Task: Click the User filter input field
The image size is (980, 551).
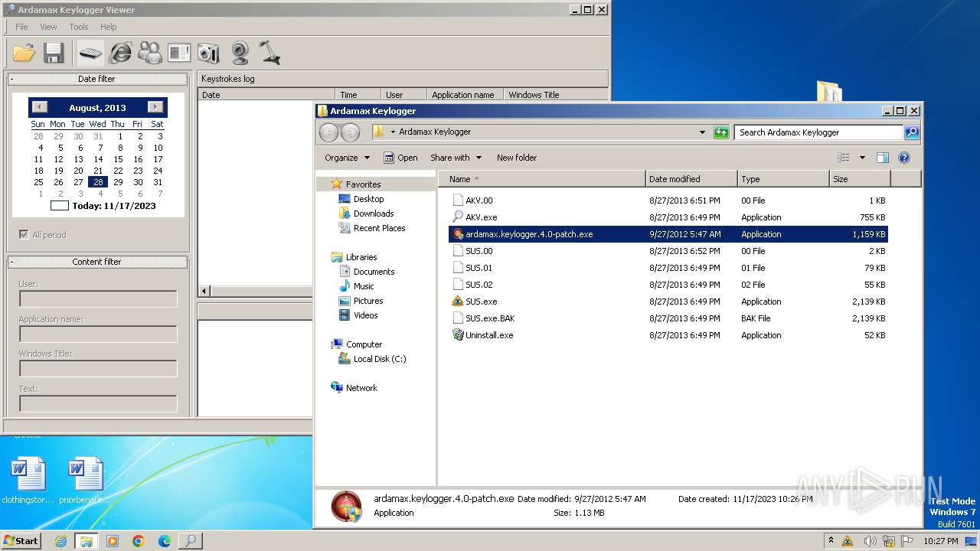Action: pyautogui.click(x=98, y=299)
